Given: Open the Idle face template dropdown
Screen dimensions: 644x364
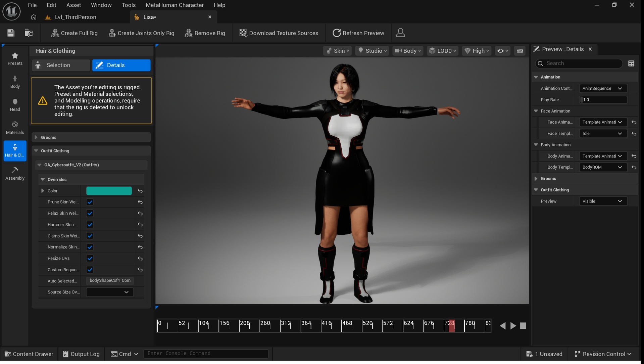Looking at the screenshot, I should tap(603, 134).
